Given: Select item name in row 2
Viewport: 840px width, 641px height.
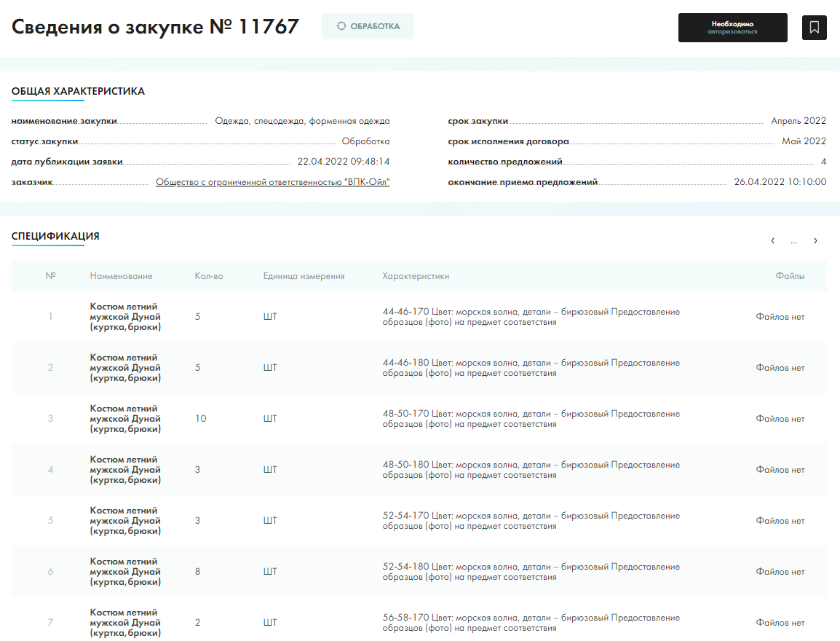Looking at the screenshot, I should point(125,368).
